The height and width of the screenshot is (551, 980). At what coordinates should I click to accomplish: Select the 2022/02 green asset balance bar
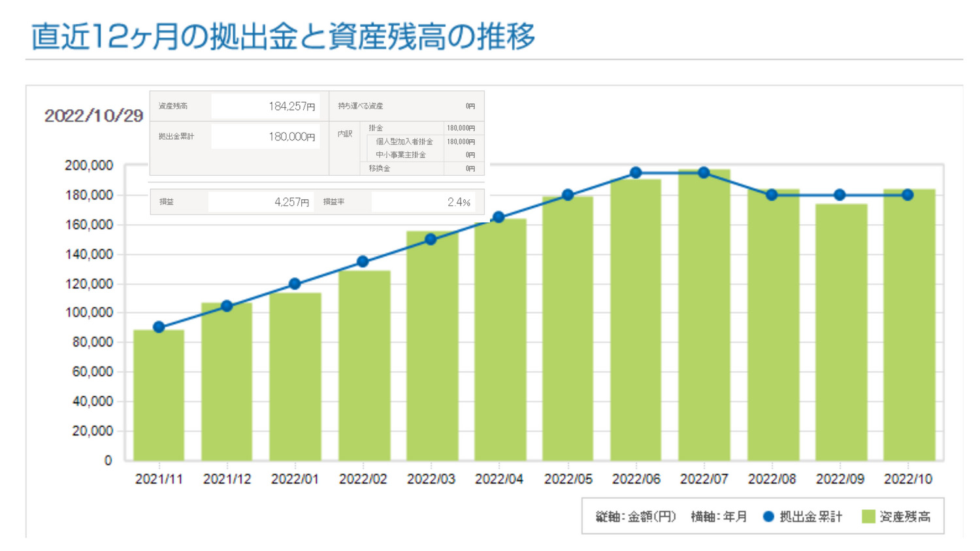click(x=364, y=365)
